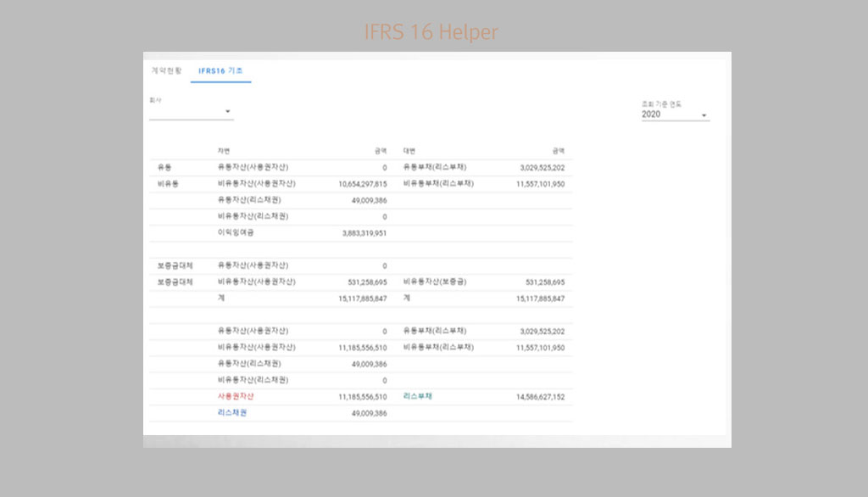Click the IFRS 16 Helper title

pyautogui.click(x=431, y=32)
